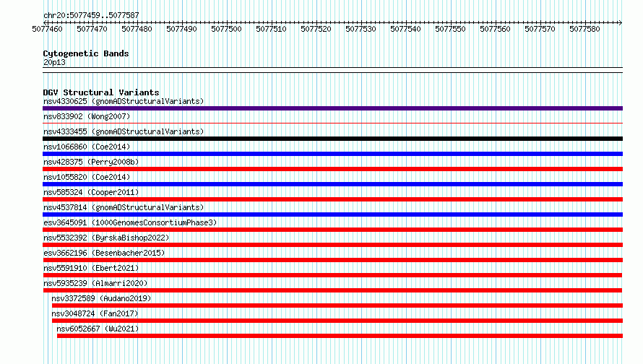Click the nsv1066860 (Coe2014) label
Viewport: 643px width, 364px height.
point(87,147)
